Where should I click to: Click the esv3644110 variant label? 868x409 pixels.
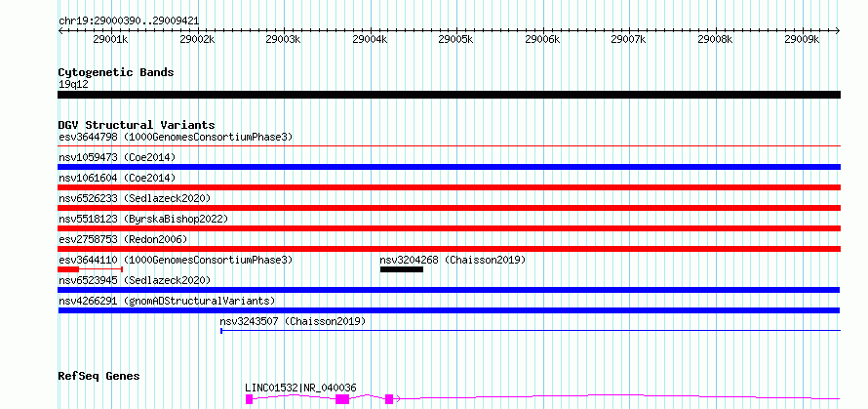click(176, 260)
